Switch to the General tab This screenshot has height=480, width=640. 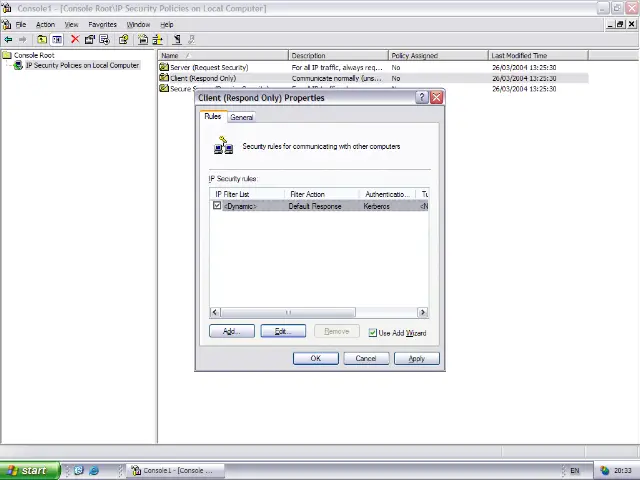pos(241,118)
